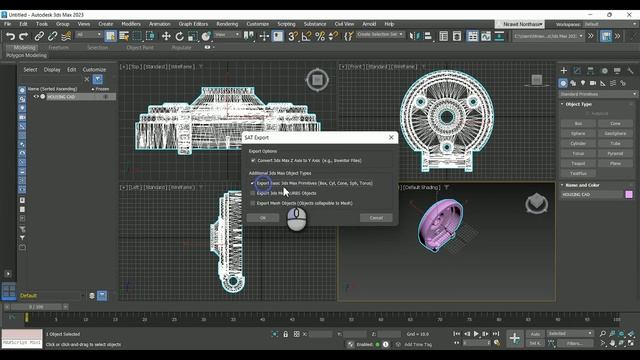Viewport: 640px width, 360px height.
Task: Open Workspaces Default dropdown
Action: (x=610, y=24)
